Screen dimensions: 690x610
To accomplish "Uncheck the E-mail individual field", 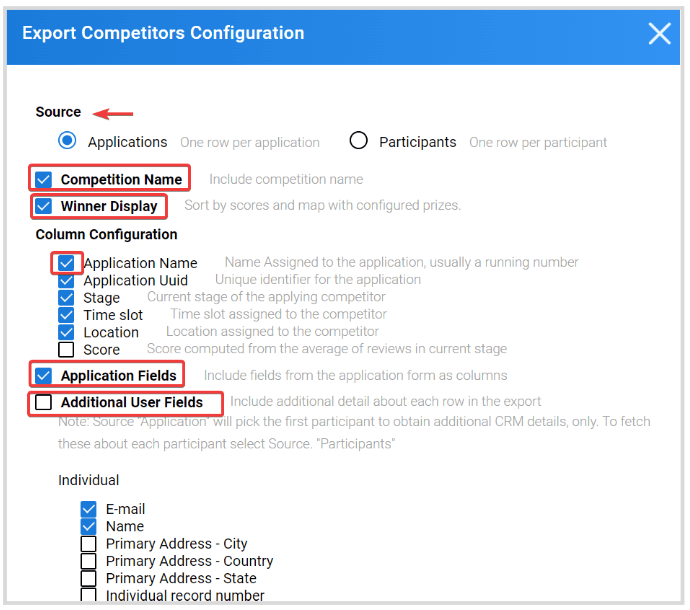I will pyautogui.click(x=88, y=509).
